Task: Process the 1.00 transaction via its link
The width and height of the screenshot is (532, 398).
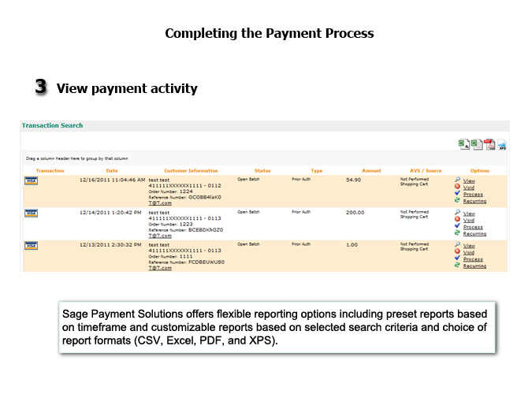Action: [x=473, y=259]
